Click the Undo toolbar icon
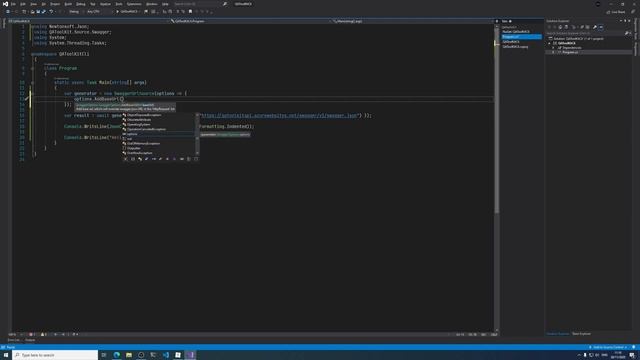 (x=51, y=12)
